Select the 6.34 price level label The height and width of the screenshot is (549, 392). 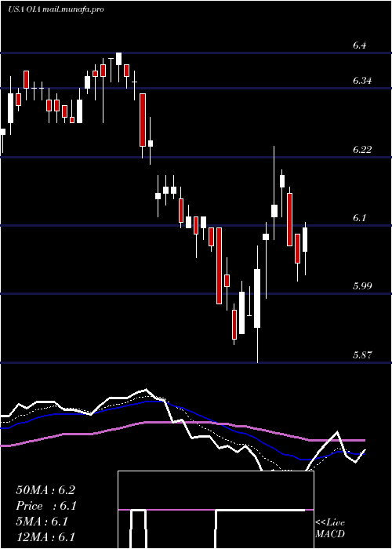pyautogui.click(x=362, y=81)
